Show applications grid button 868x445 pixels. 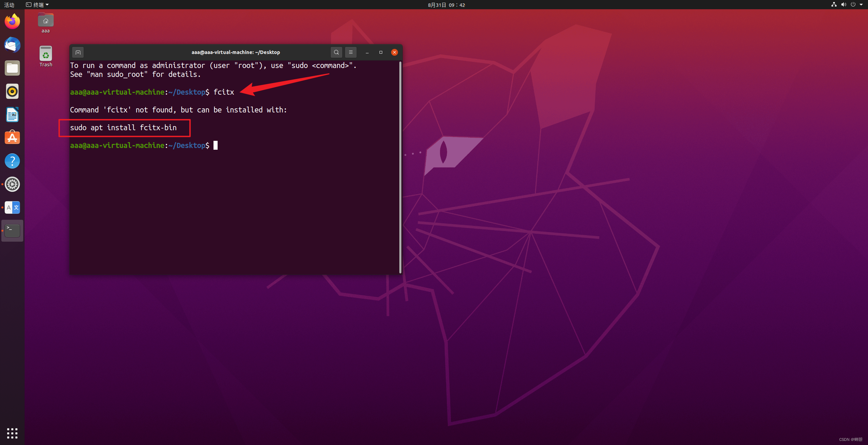12,433
